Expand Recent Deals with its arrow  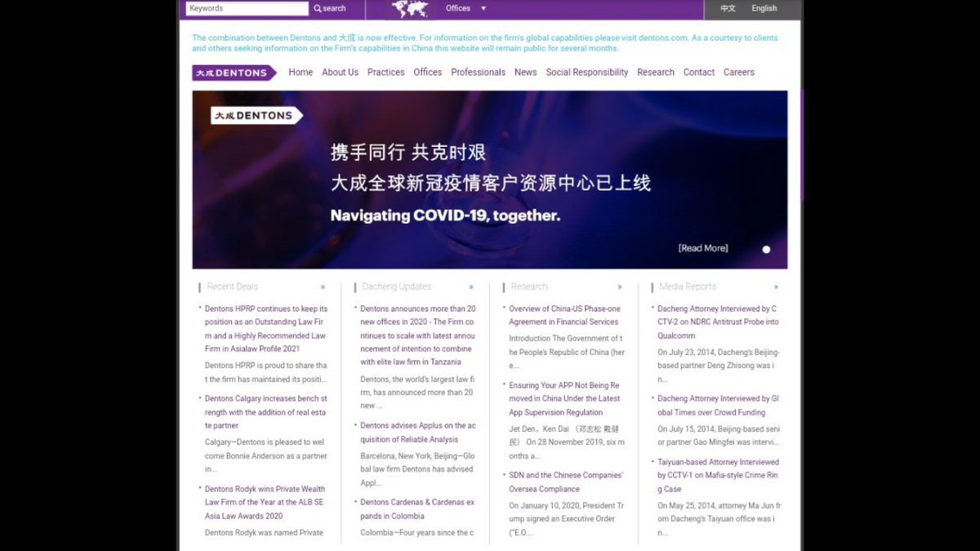[323, 287]
